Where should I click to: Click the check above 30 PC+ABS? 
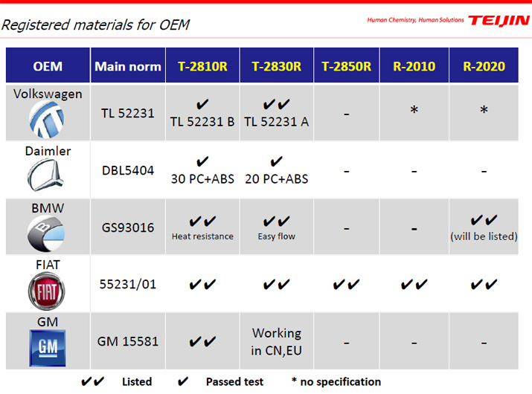point(202,161)
